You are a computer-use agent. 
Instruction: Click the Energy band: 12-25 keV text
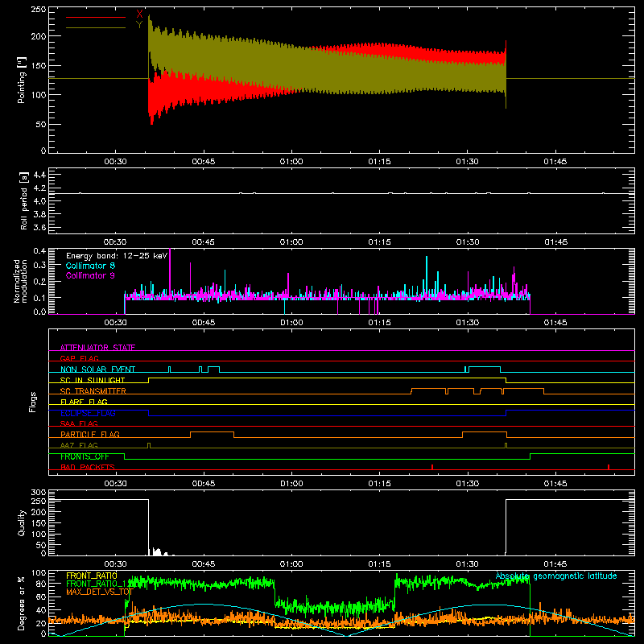pyautogui.click(x=117, y=256)
